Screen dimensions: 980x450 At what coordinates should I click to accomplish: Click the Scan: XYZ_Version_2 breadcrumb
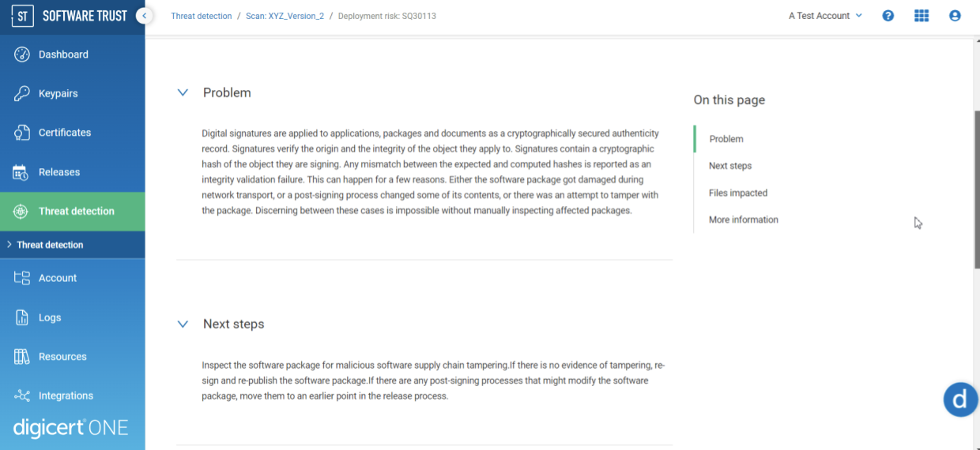(x=286, y=16)
